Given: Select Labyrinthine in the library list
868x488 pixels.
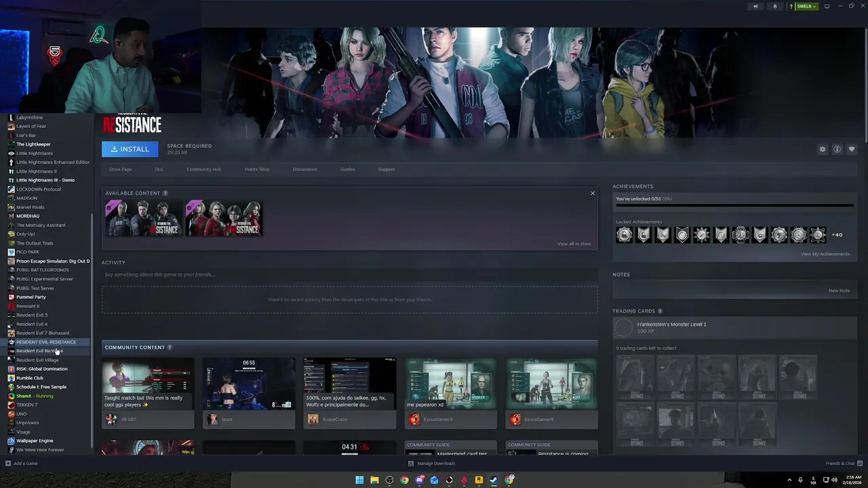Looking at the screenshot, I should 29,117.
